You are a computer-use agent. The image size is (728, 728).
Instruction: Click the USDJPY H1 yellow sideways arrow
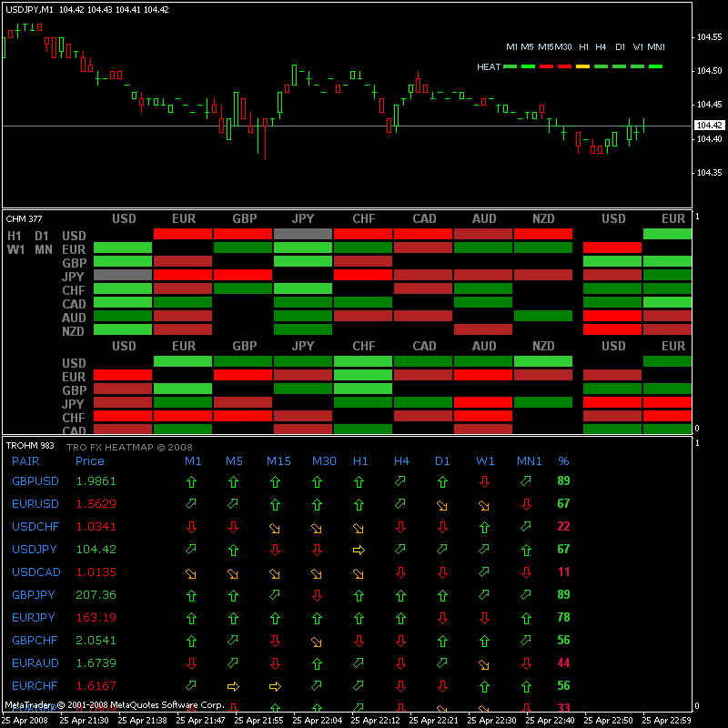pos(359,551)
